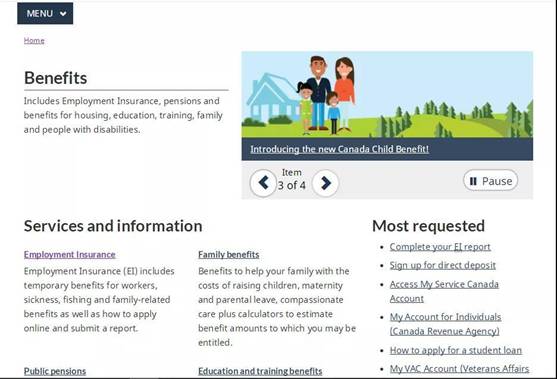Click the Item 3 of 4 indicator

click(292, 179)
